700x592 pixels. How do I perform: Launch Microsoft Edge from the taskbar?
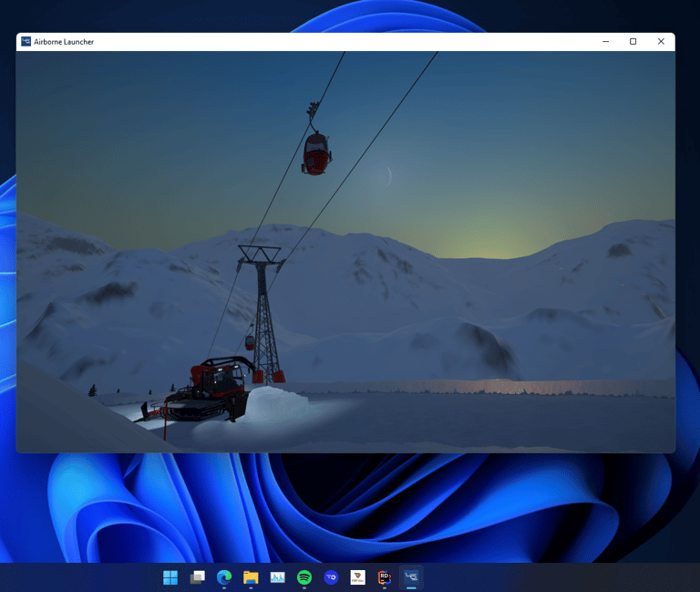224,577
